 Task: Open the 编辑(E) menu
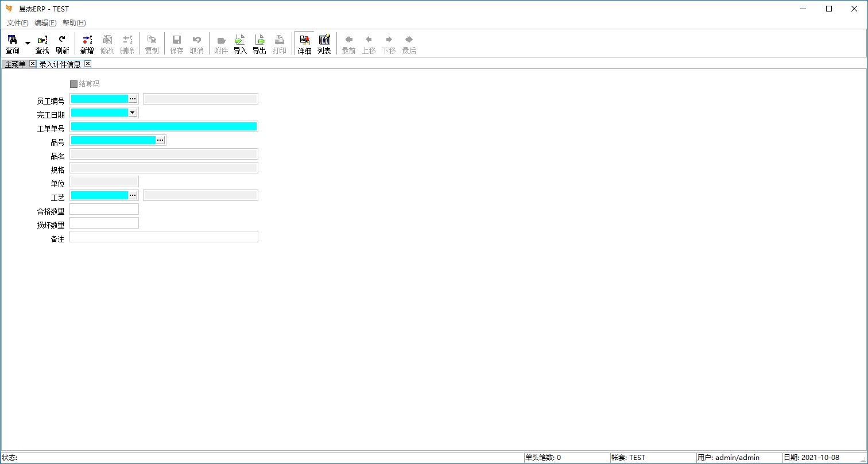(45, 23)
